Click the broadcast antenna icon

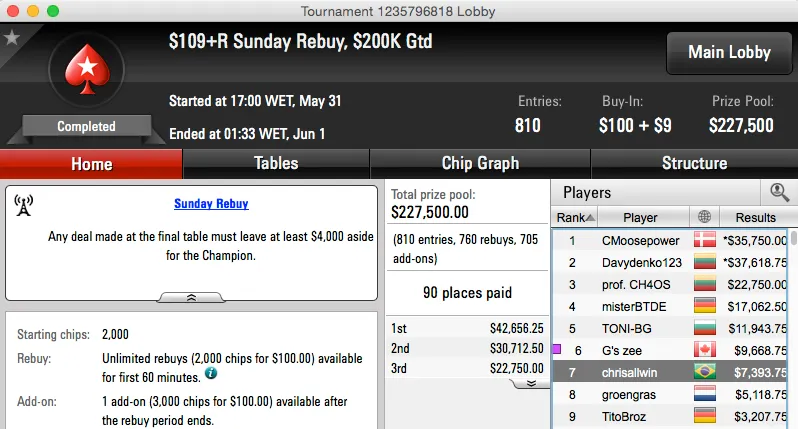[24, 205]
